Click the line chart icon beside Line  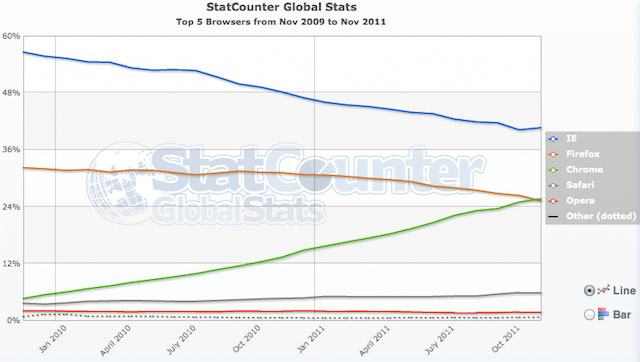click(603, 290)
